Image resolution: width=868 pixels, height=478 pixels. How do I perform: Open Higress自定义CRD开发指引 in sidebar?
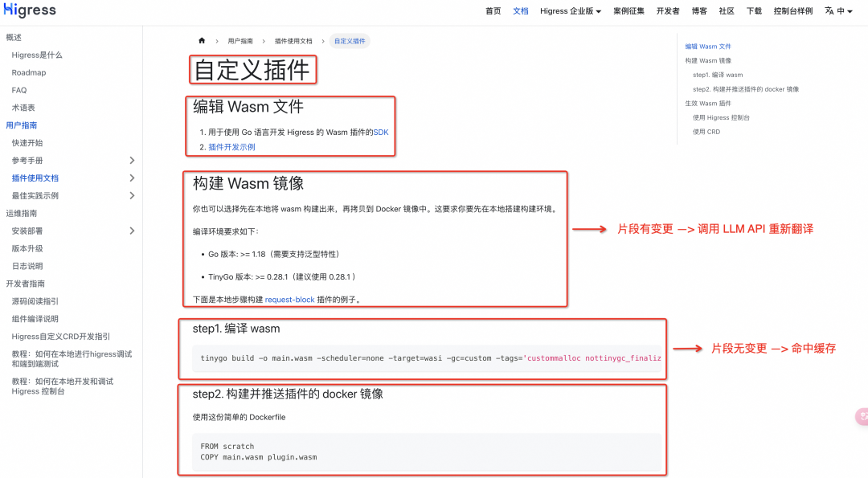pyautogui.click(x=61, y=337)
